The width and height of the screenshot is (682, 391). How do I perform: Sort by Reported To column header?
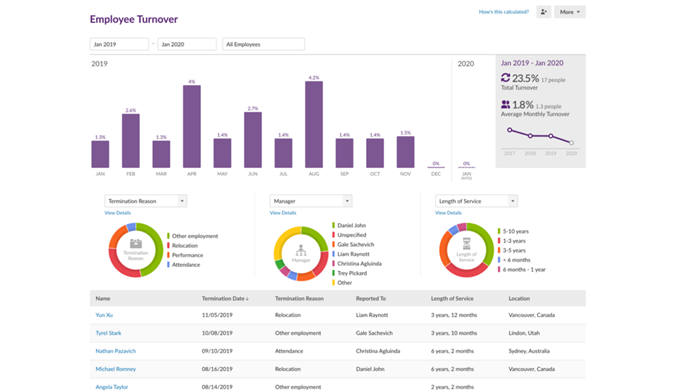pyautogui.click(x=371, y=298)
